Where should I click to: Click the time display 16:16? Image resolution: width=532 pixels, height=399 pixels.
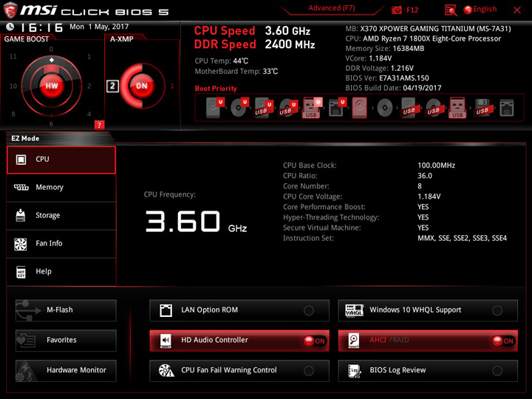point(41,27)
